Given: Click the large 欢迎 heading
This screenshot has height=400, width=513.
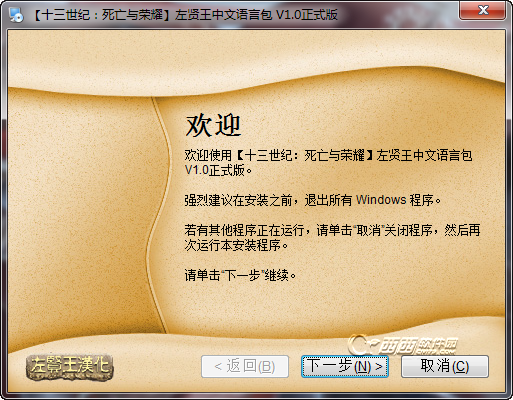Looking at the screenshot, I should [x=213, y=125].
